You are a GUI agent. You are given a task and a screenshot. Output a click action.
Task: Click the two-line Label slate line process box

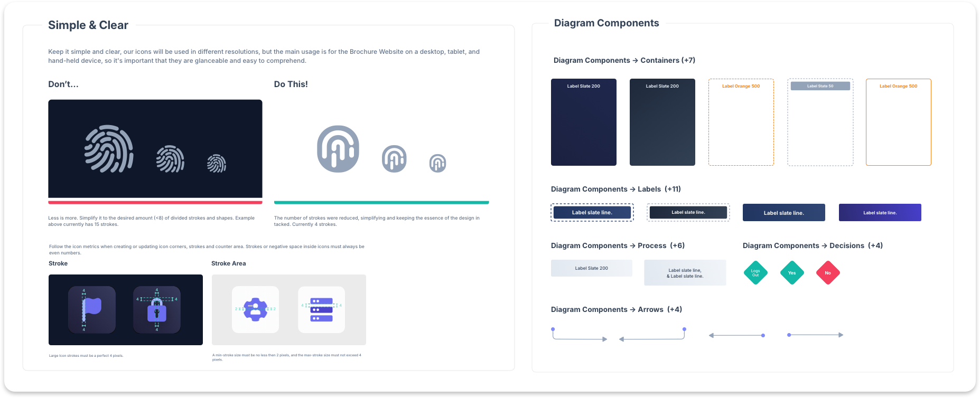[x=685, y=273]
